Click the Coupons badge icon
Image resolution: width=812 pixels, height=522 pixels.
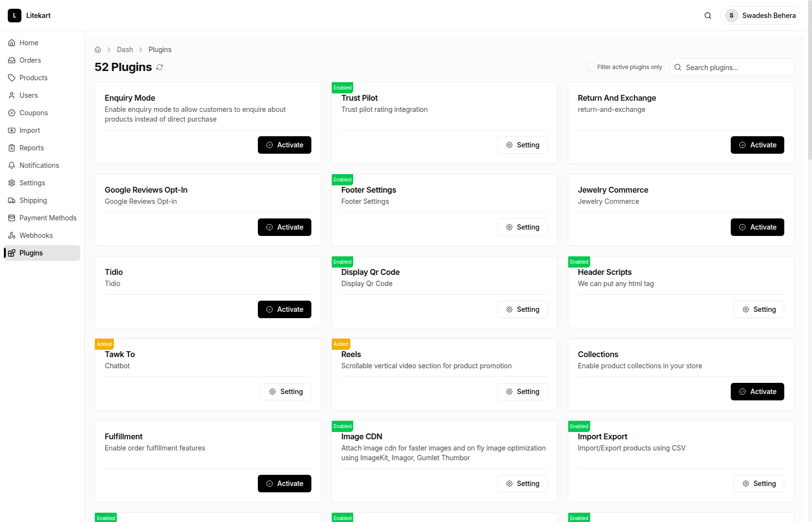[x=12, y=113]
